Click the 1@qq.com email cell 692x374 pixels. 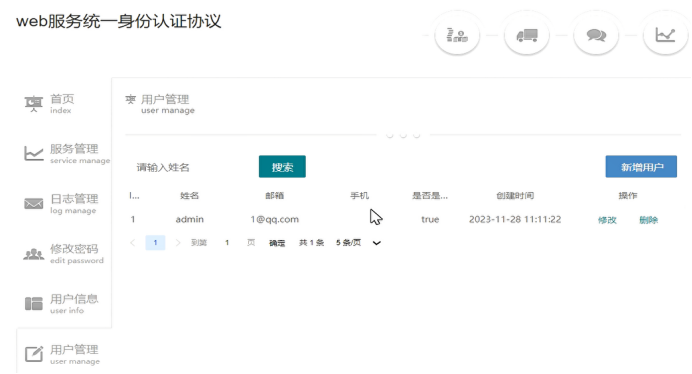point(275,219)
